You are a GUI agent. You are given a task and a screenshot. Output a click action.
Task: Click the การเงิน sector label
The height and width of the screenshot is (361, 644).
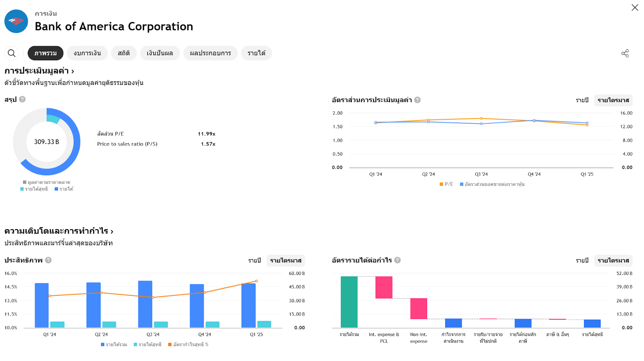pyautogui.click(x=46, y=14)
